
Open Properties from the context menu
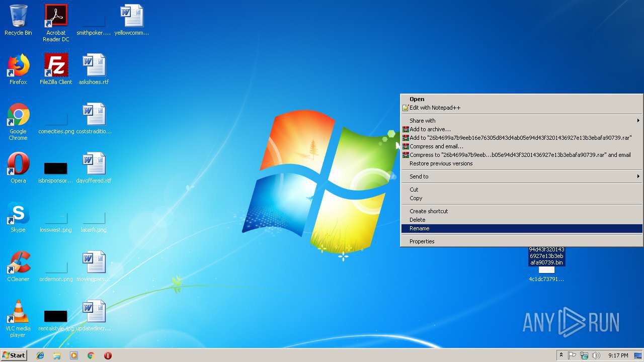pyautogui.click(x=522, y=241)
